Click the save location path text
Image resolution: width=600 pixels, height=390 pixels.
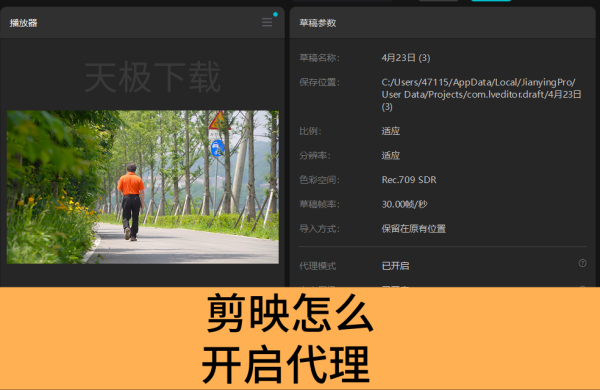click(481, 94)
